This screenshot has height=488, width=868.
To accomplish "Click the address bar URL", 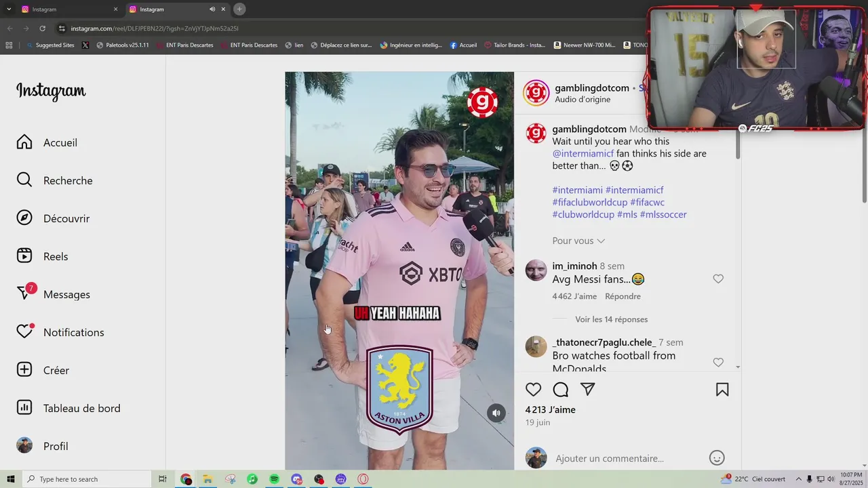I will pyautogui.click(x=155, y=28).
